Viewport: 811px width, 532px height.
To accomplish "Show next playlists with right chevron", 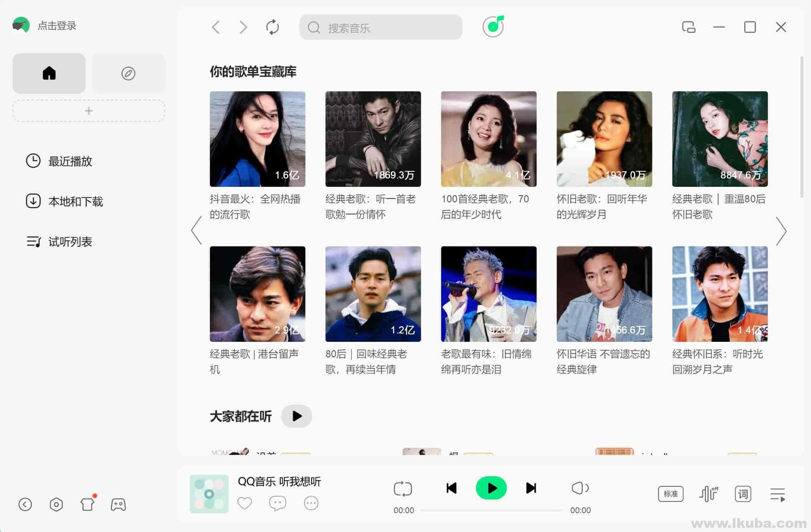I will [x=781, y=231].
